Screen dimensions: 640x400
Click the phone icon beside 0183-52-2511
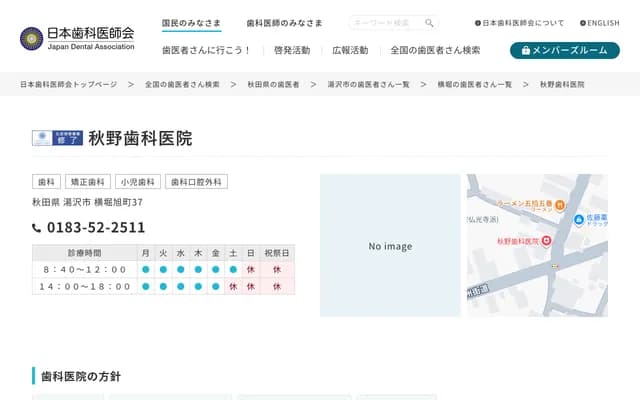[37, 228]
